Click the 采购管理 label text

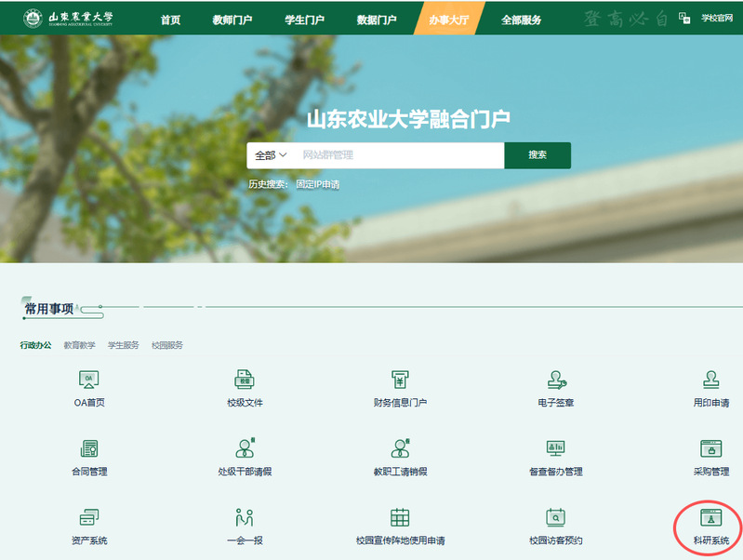point(710,472)
